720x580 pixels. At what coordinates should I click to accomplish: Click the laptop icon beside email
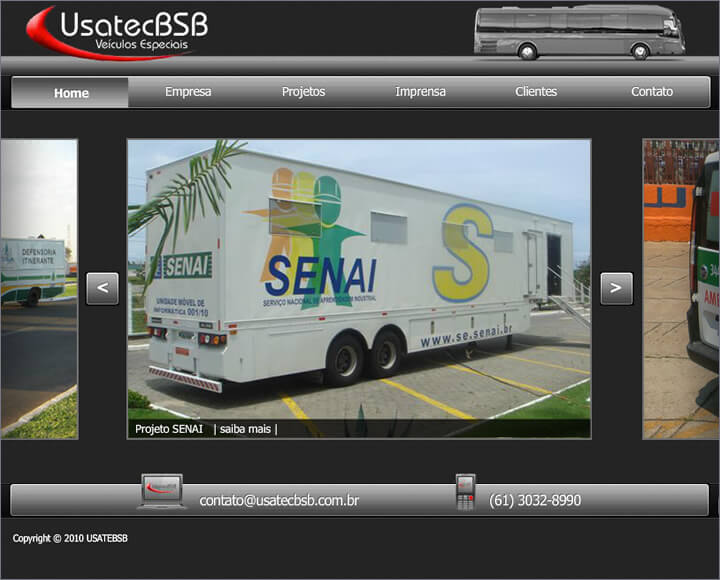click(162, 491)
